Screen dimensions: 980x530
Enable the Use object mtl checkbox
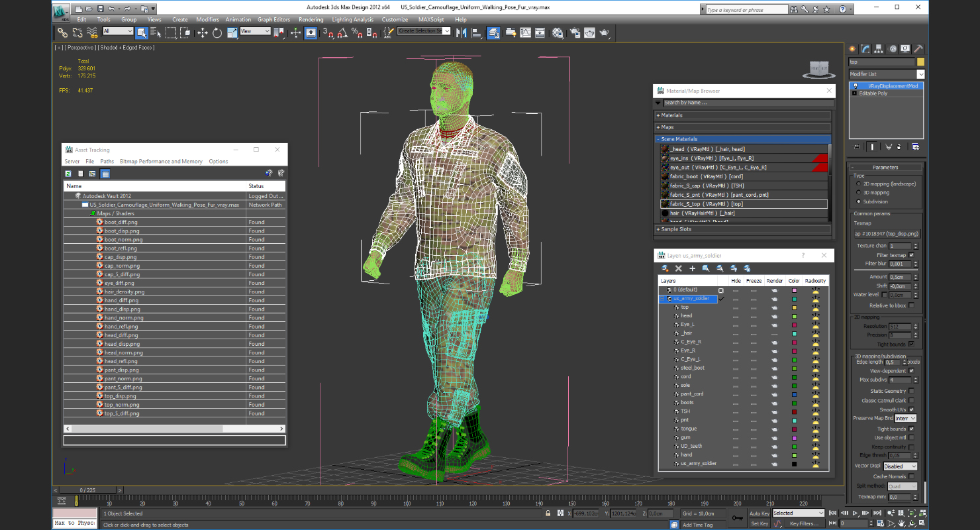coord(912,437)
